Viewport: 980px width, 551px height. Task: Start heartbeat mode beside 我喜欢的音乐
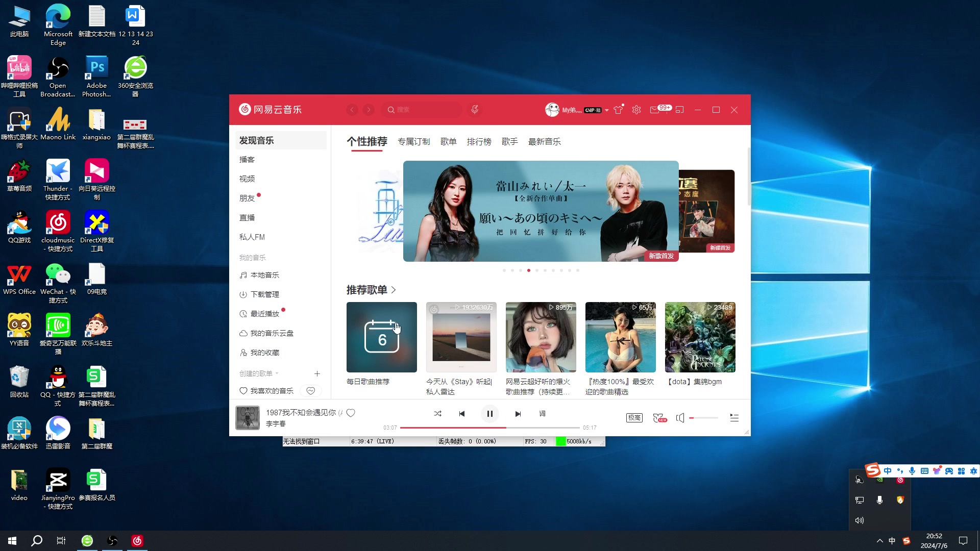tap(311, 391)
